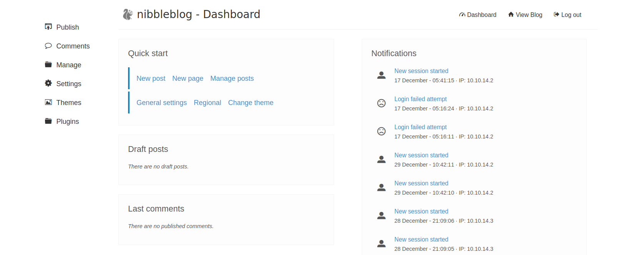
Task: Click the Publish sidebar icon
Action: [48, 27]
